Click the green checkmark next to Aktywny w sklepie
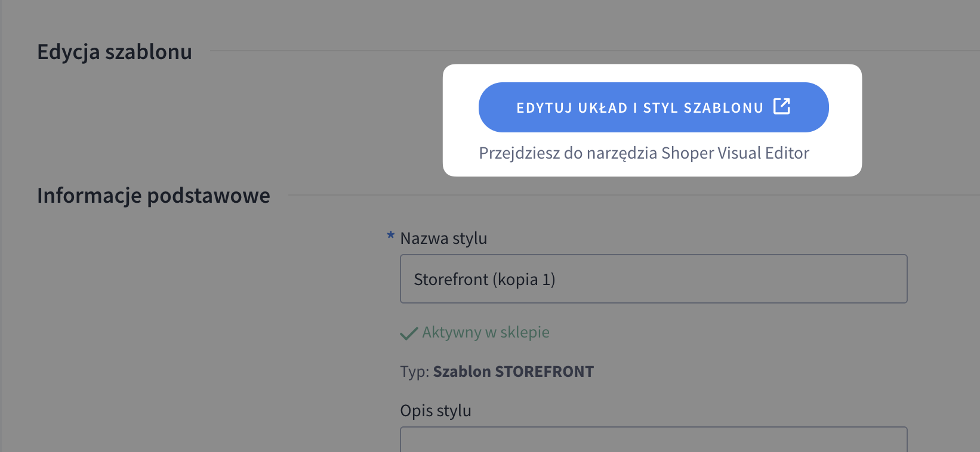The width and height of the screenshot is (980, 452). (409, 333)
